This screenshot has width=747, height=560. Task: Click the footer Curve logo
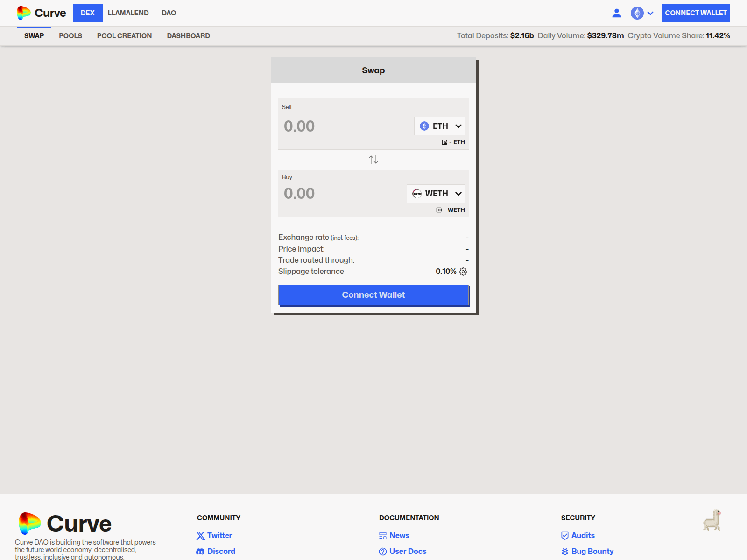click(x=65, y=524)
